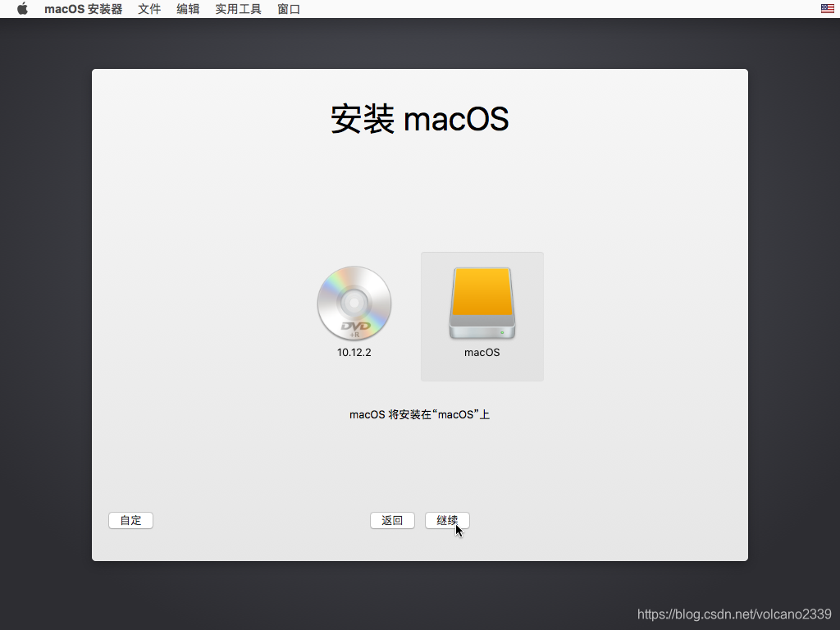Open the 编辑 menu
This screenshot has height=630, width=840.
pos(188,9)
